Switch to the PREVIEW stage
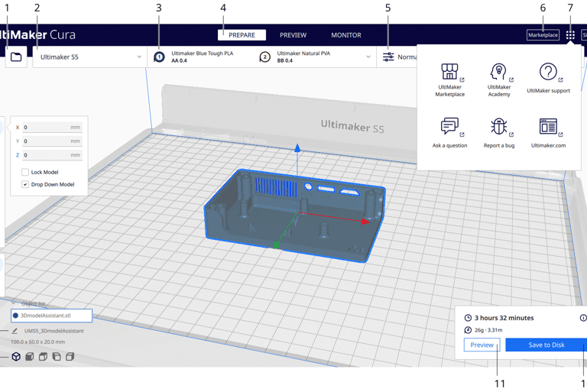The width and height of the screenshot is (587, 392). pyautogui.click(x=293, y=35)
